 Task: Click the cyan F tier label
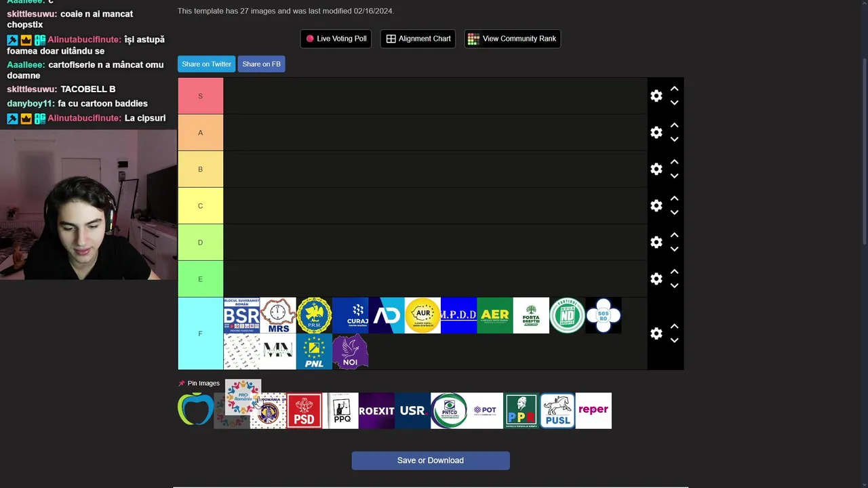(200, 333)
